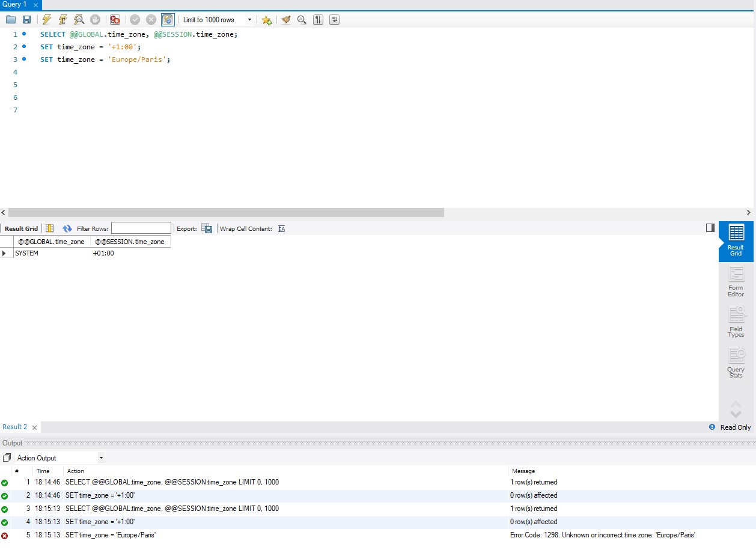The width and height of the screenshot is (756, 550).
Task: Toggle Wrap Cell Content option
Action: coord(281,228)
